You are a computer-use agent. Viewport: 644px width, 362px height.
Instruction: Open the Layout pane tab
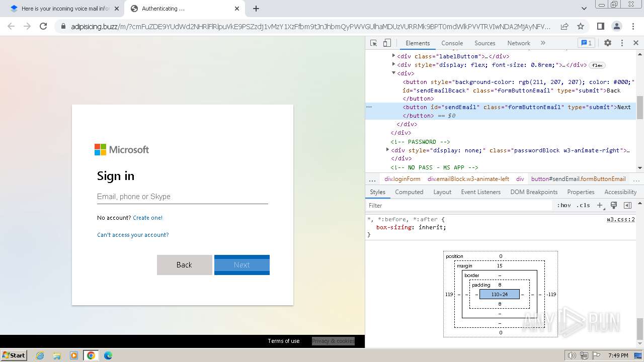[x=442, y=192]
